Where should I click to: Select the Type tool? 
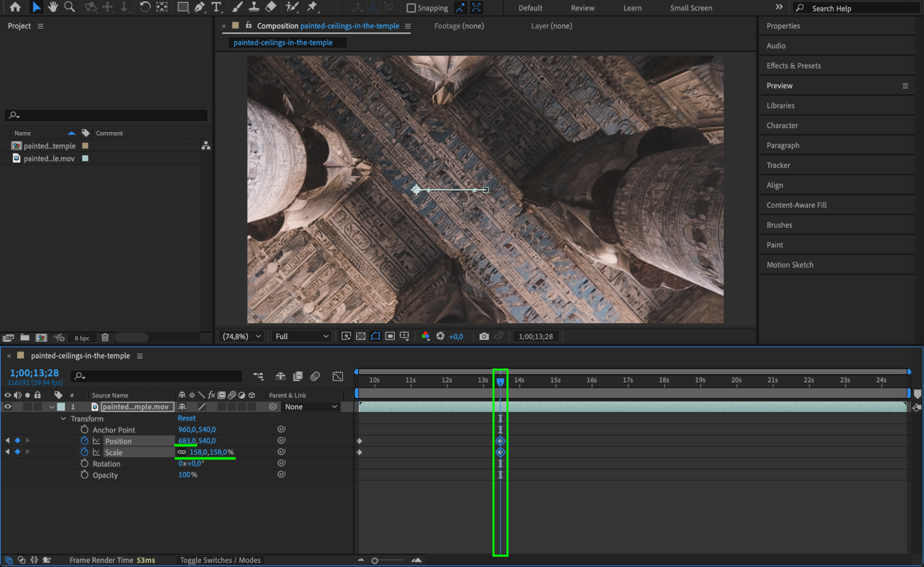216,7
